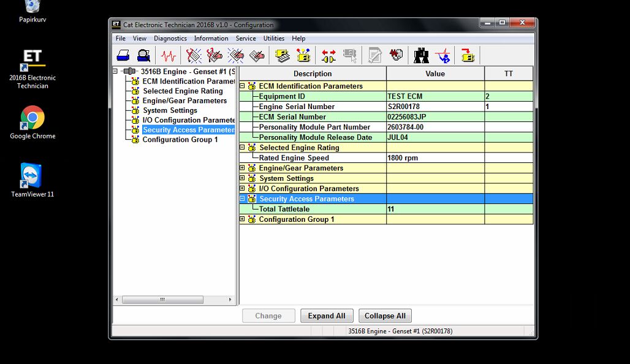
Task: Open the Help menu
Action: point(298,39)
